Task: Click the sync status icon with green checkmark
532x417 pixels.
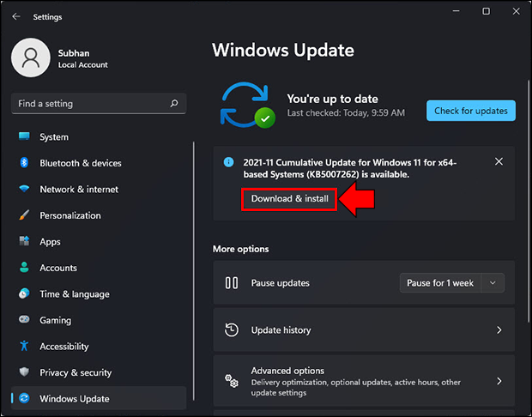Action: tap(248, 105)
